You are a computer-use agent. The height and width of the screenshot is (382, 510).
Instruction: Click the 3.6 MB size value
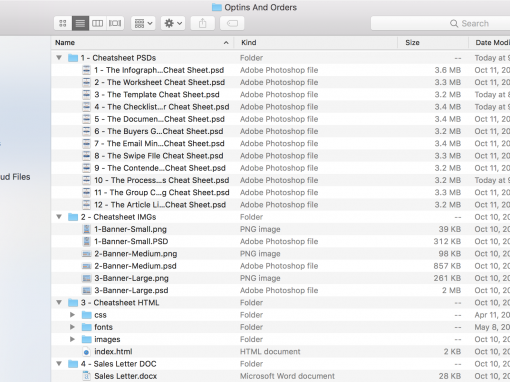click(x=448, y=70)
